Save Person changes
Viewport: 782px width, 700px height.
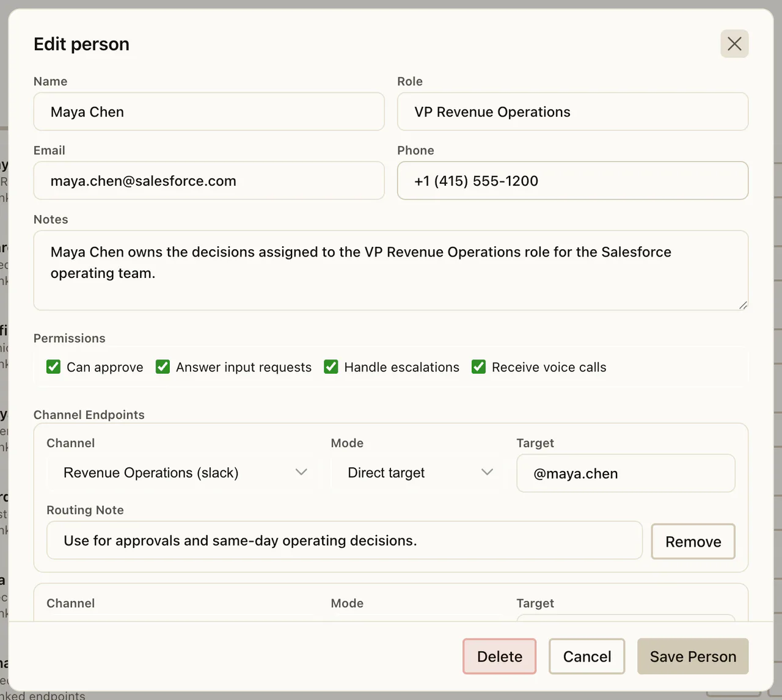point(693,657)
